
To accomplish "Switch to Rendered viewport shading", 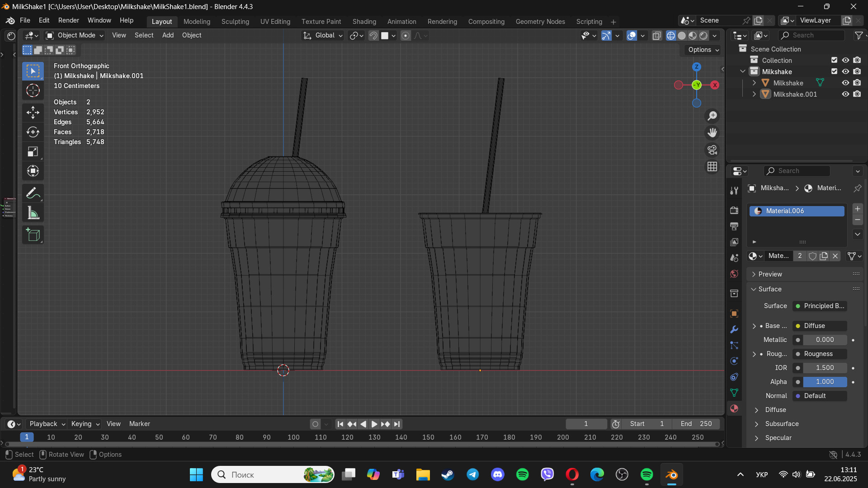I will coord(704,36).
